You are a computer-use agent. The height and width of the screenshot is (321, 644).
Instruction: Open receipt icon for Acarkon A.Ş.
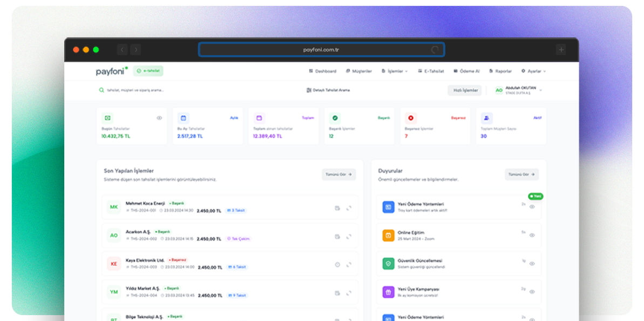(337, 237)
